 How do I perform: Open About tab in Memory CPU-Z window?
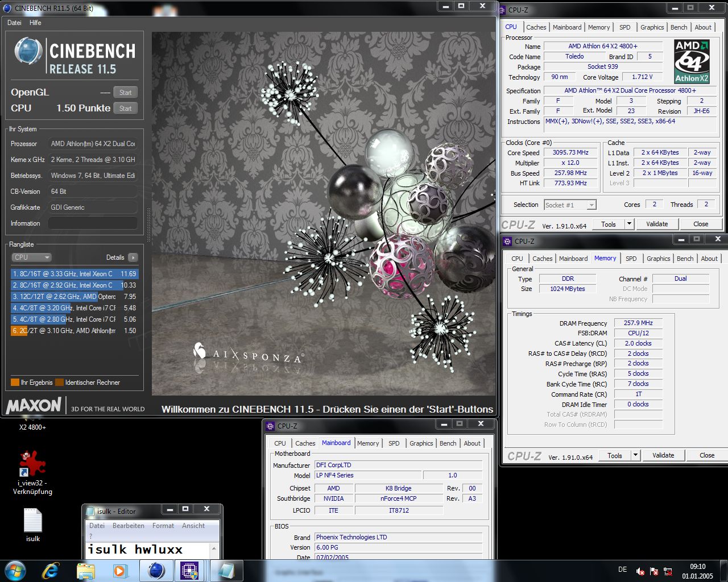click(x=709, y=259)
